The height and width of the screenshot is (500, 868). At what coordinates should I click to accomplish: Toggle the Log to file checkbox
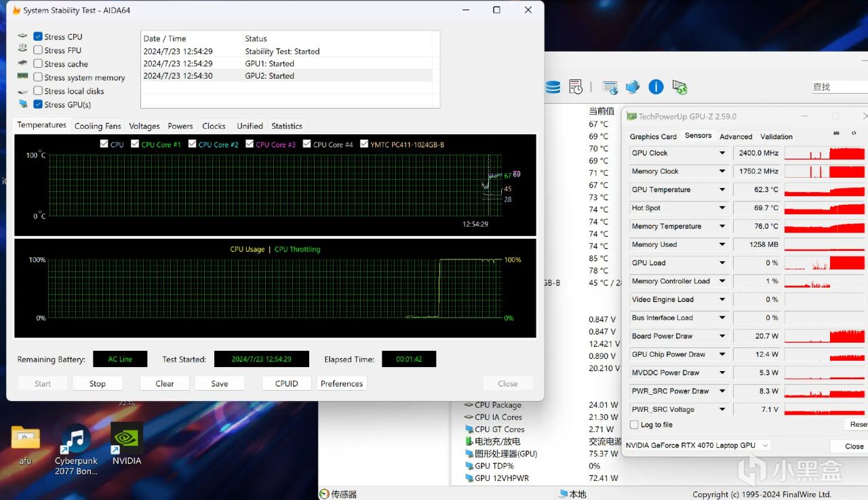click(x=634, y=425)
